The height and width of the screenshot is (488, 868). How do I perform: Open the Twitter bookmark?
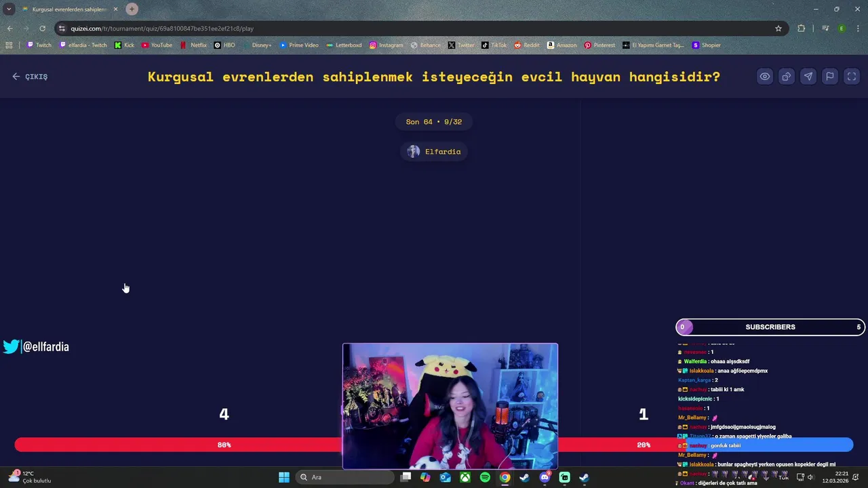coord(461,45)
